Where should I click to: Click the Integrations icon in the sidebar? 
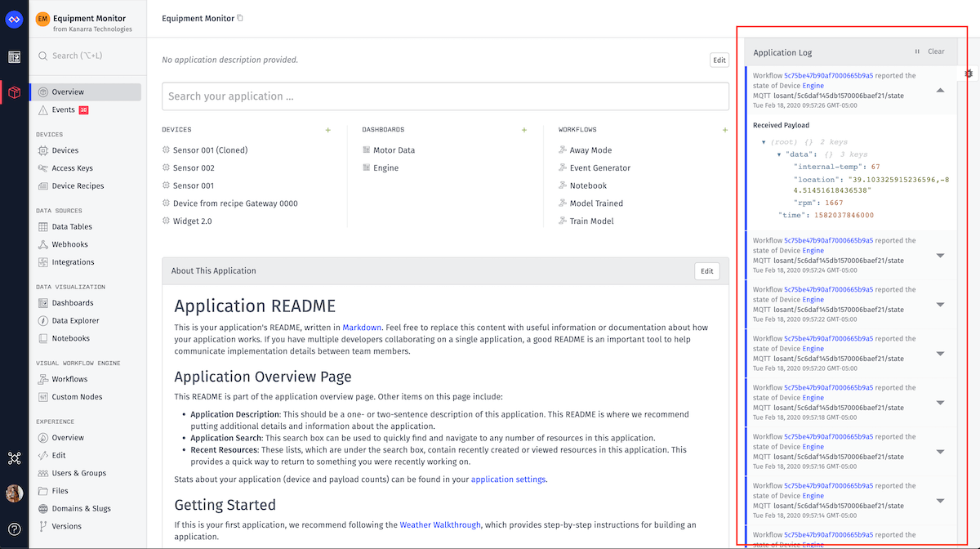point(43,262)
